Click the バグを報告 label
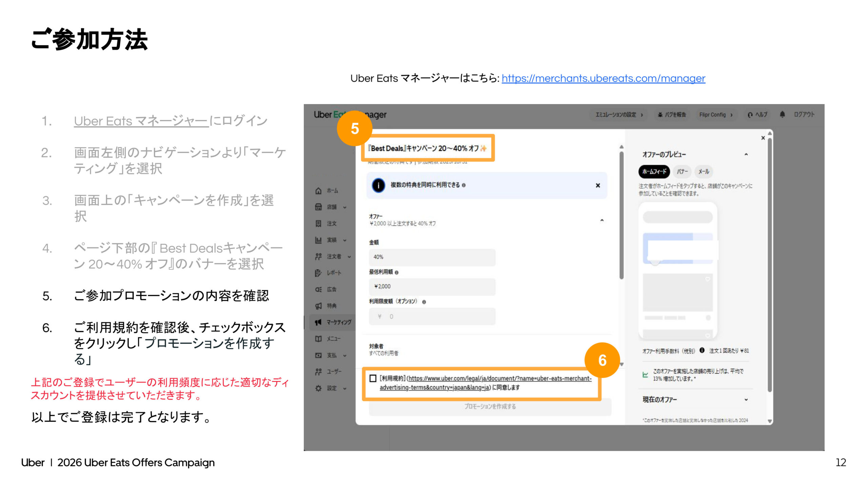 tap(675, 115)
